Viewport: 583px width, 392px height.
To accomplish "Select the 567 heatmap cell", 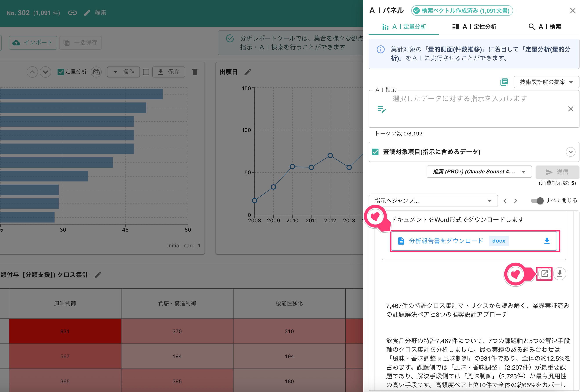I will pos(65,356).
